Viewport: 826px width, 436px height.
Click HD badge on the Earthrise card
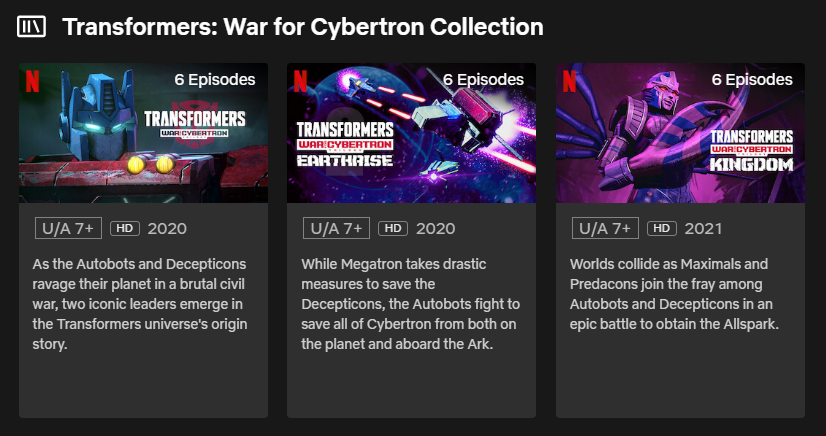point(393,228)
